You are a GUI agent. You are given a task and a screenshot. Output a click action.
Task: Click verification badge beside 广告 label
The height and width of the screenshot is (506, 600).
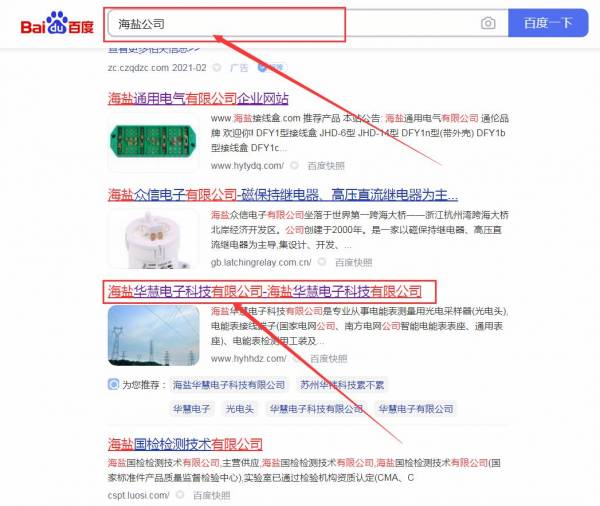[x=272, y=68]
